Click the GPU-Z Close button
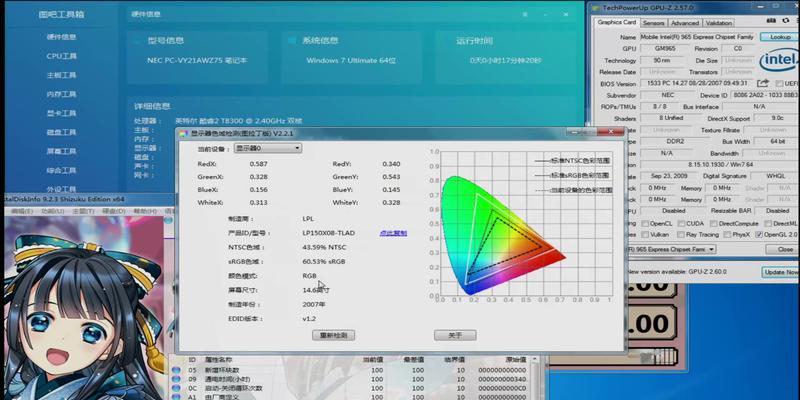 pyautogui.click(x=785, y=249)
